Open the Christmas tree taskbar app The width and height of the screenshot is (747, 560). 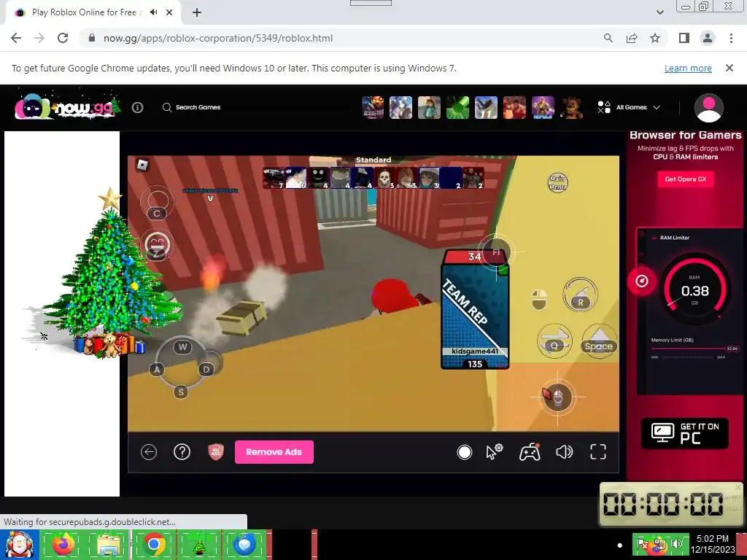[198, 544]
